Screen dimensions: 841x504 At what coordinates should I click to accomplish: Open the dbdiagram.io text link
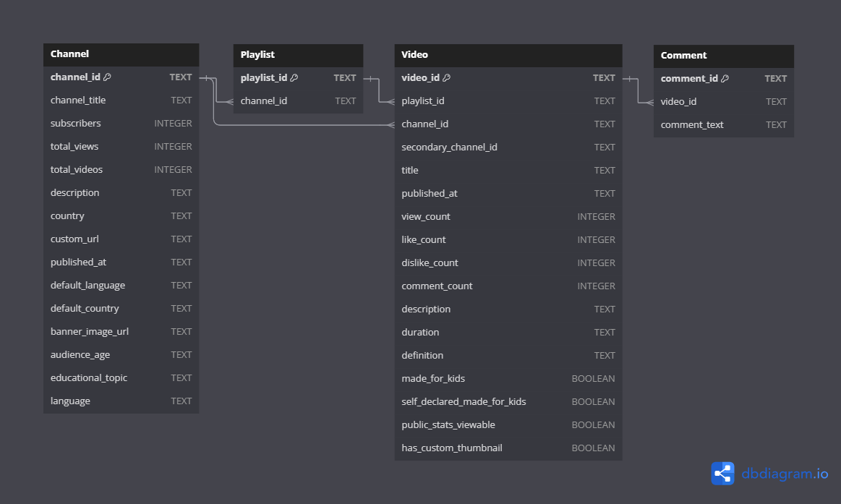785,474
